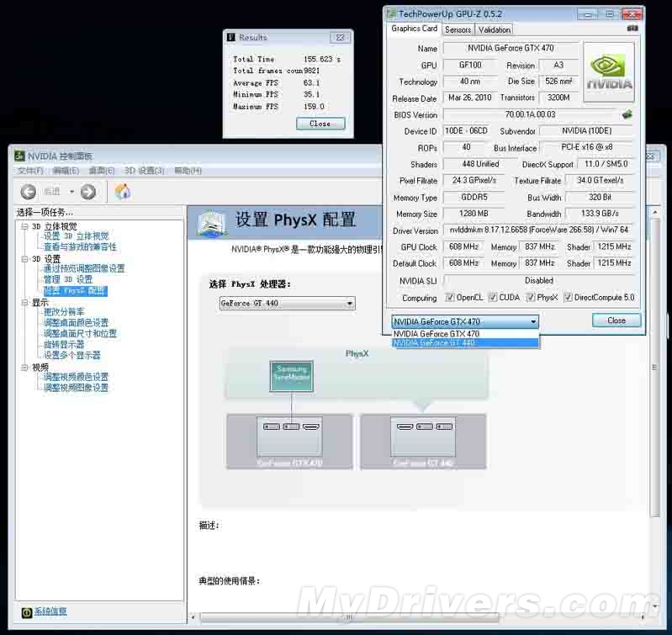The width and height of the screenshot is (672, 635).
Task: Open 设置多个显示器 task
Action: tap(72, 355)
